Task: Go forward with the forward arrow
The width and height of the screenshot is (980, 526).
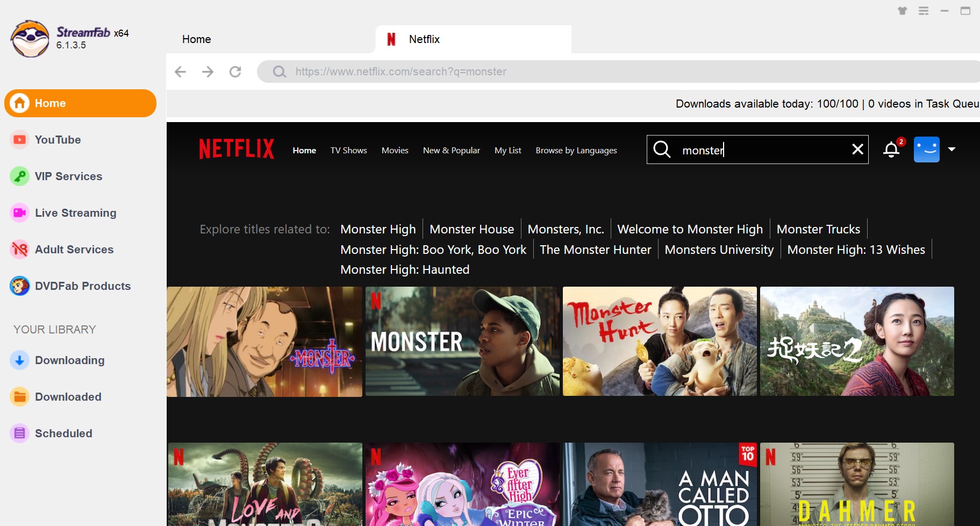Action: pos(208,72)
